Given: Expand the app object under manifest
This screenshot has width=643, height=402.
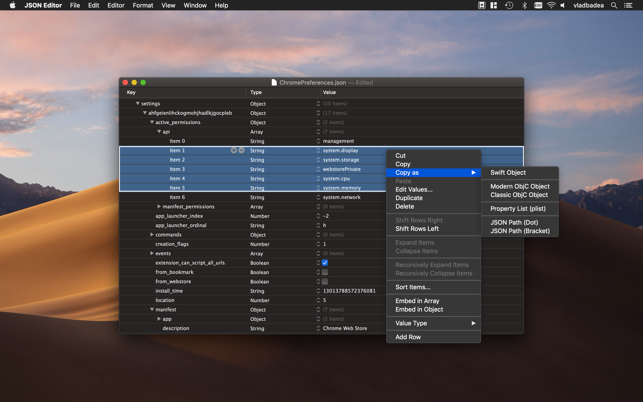Looking at the screenshot, I should [x=159, y=319].
